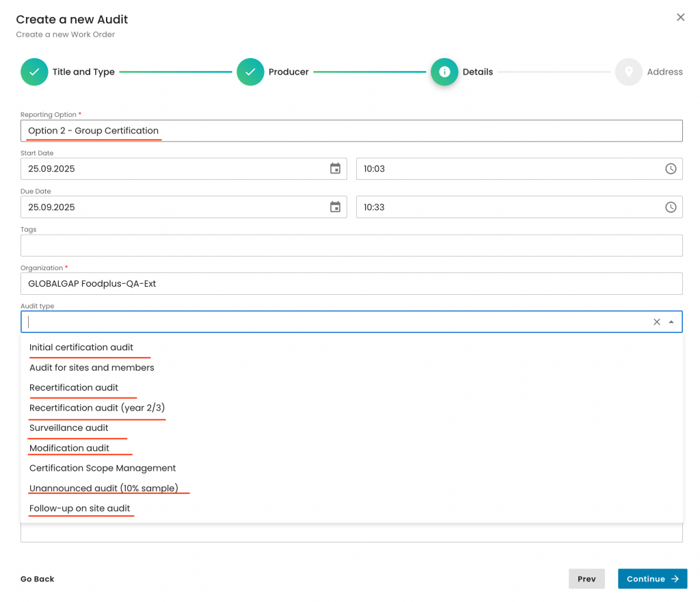Open the Due Date calendar picker icon
Viewport: 700px width, 602px height.
(335, 207)
